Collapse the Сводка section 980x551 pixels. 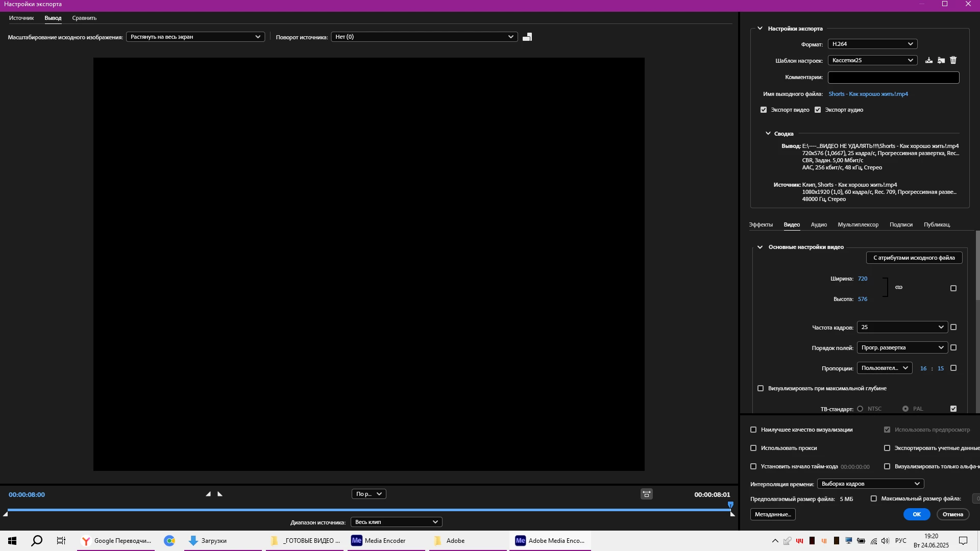tap(768, 134)
